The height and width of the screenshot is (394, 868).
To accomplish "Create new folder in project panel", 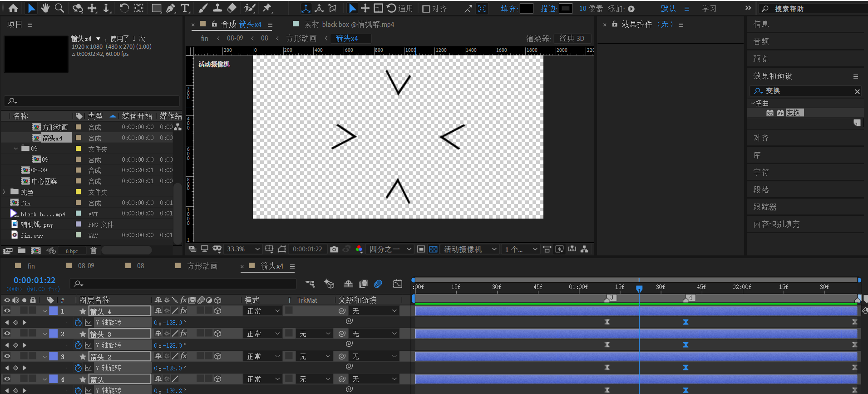I will point(22,250).
